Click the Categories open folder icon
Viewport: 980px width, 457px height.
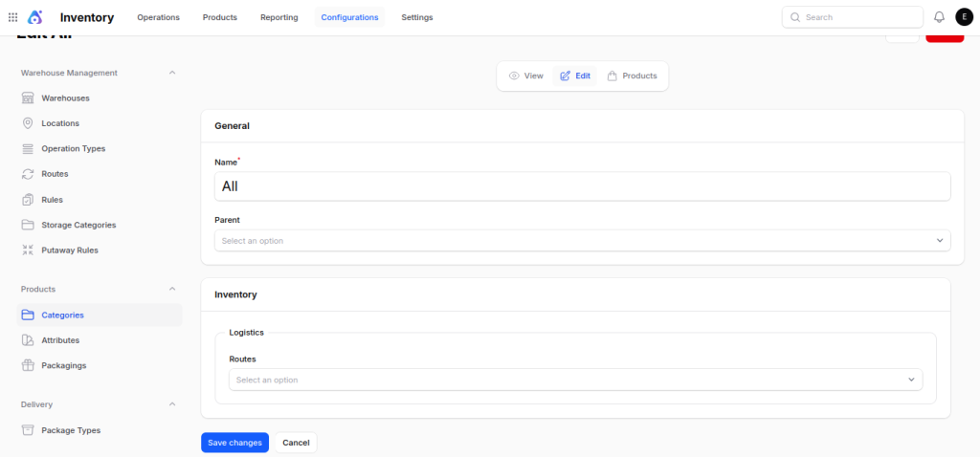click(28, 316)
